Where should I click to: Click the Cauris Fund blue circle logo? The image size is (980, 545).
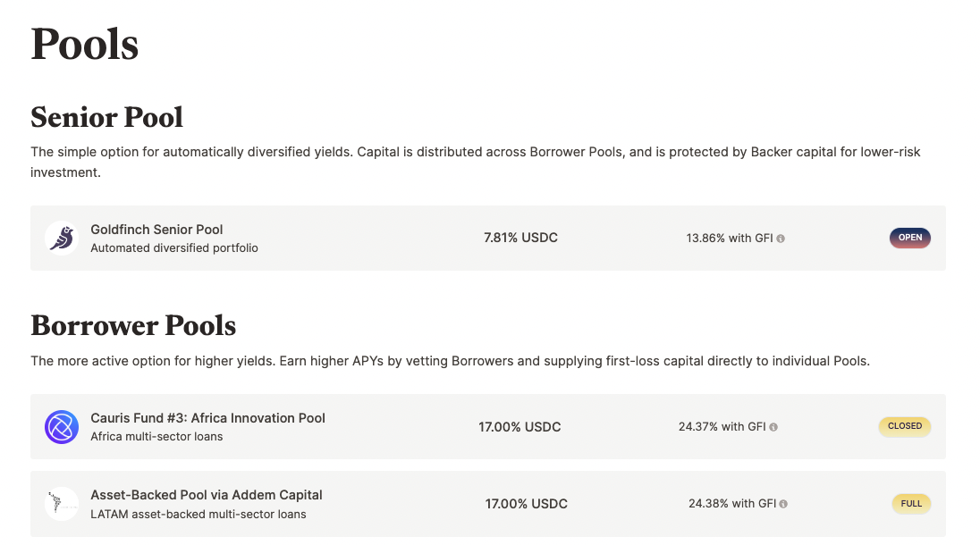(x=61, y=427)
